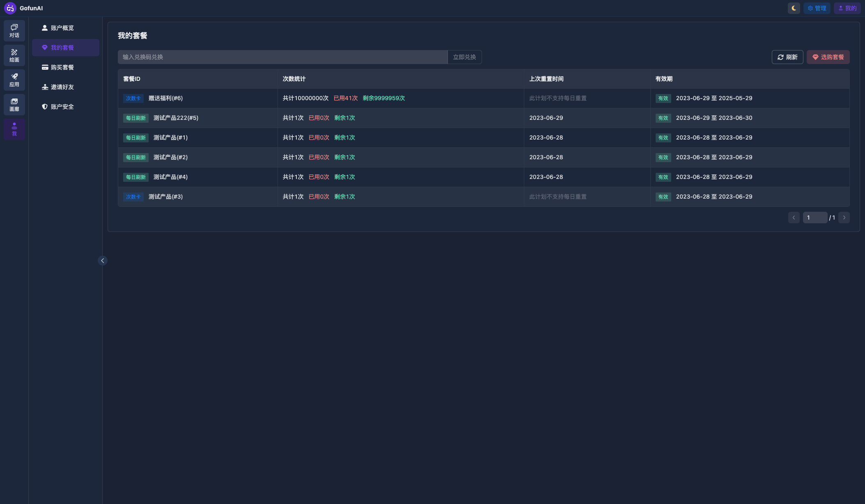Viewport: 865px width, 504px height.
Task: Focus the 输入兑换码兑换 input field
Action: point(282,57)
